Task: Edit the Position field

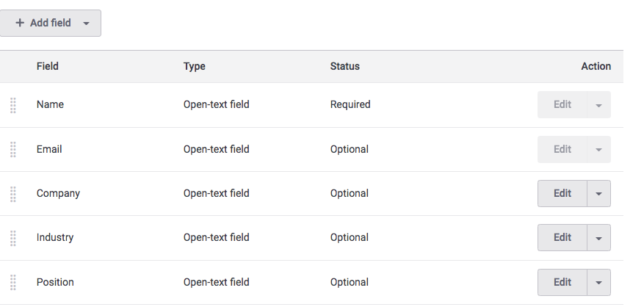Action: click(x=562, y=282)
